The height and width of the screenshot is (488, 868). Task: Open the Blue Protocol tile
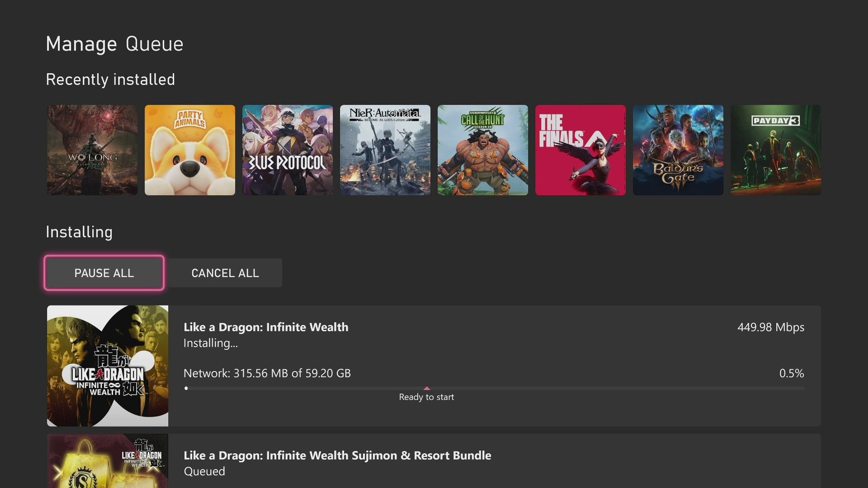pos(288,150)
